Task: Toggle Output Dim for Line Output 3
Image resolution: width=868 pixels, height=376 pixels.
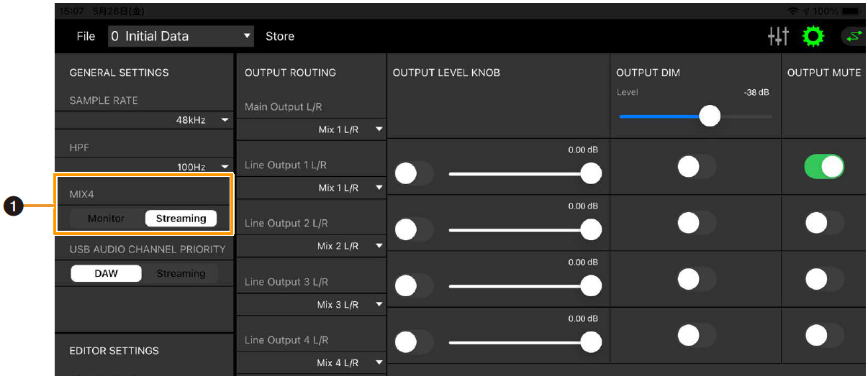Action: pyautogui.click(x=696, y=279)
